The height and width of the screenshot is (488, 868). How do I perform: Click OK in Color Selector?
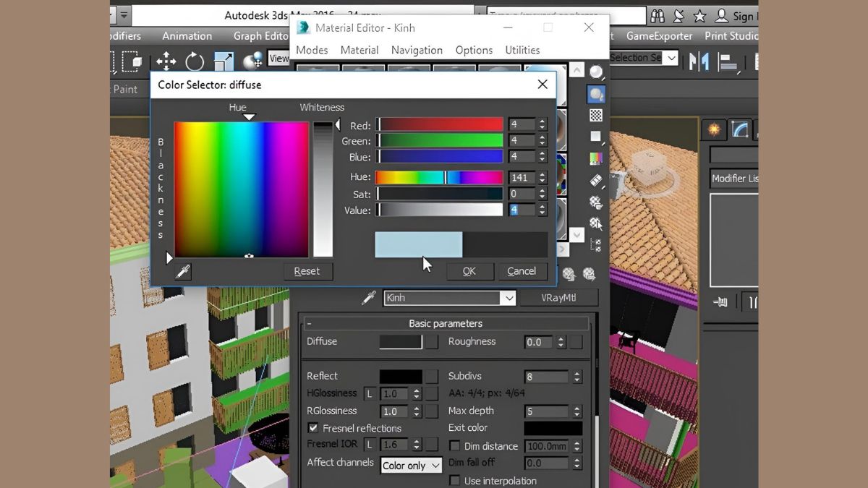[469, 271]
